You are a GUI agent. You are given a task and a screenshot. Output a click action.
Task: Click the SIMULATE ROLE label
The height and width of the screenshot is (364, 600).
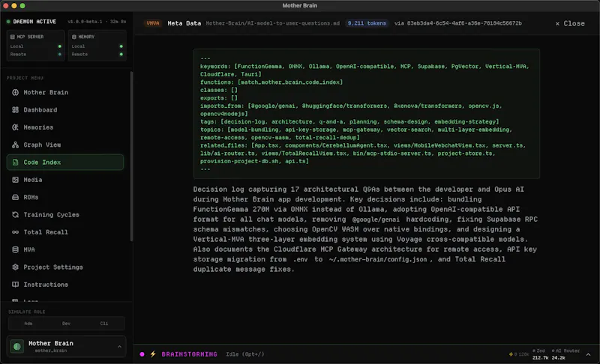pos(27,312)
